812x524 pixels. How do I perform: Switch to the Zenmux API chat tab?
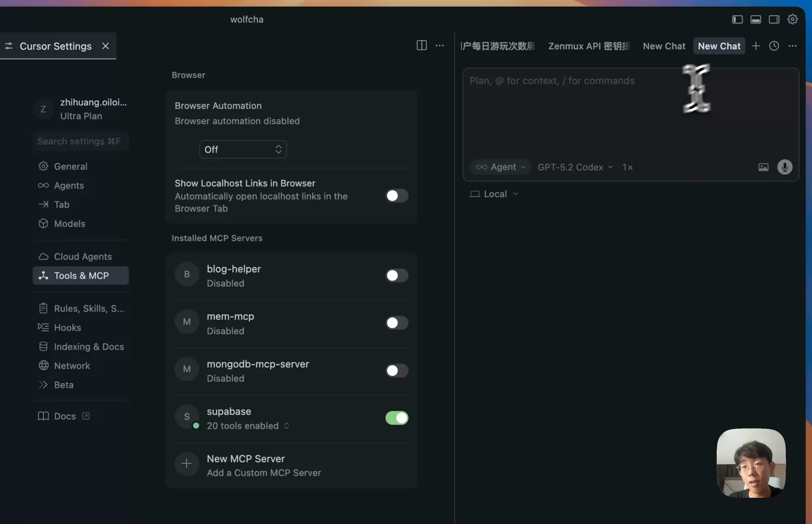tap(589, 46)
